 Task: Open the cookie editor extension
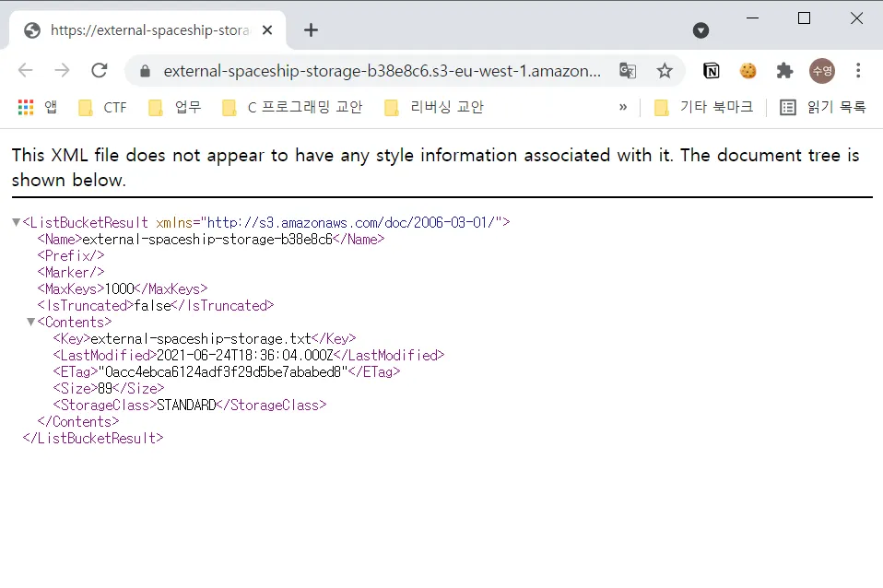click(748, 71)
